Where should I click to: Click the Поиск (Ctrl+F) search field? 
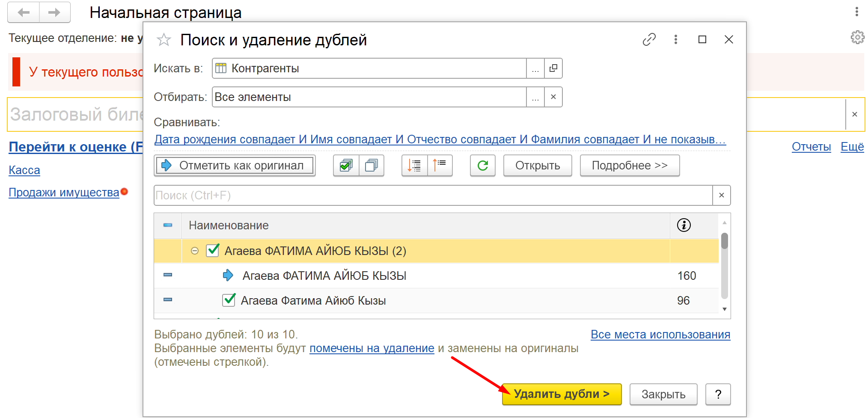point(432,196)
